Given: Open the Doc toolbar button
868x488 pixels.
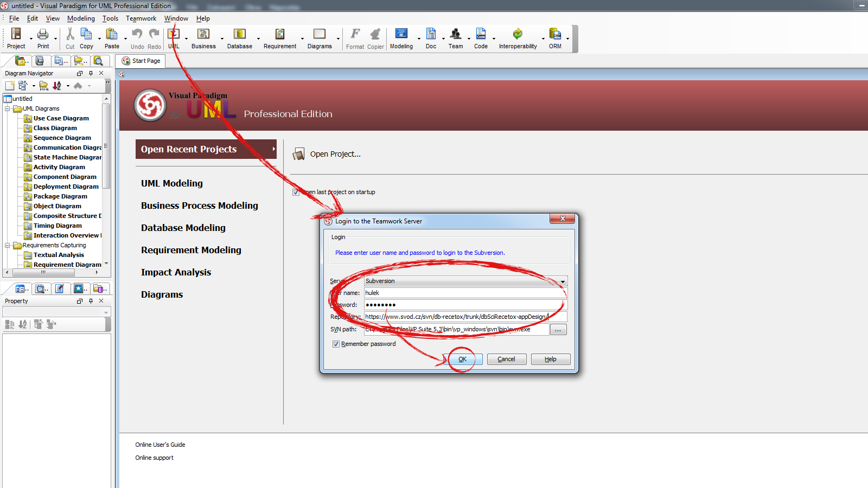Looking at the screenshot, I should (431, 38).
